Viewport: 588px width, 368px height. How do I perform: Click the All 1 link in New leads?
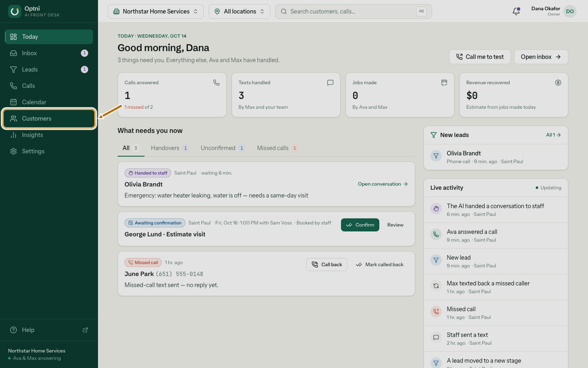click(553, 135)
